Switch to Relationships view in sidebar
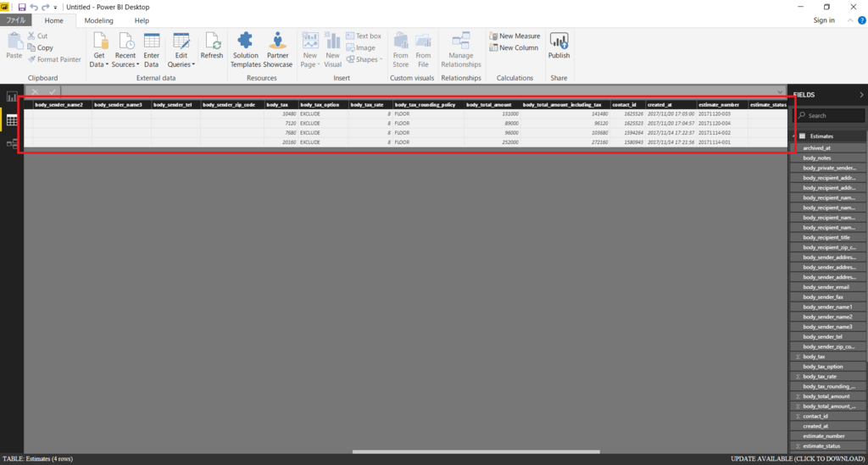Viewport: 868px width, 465px height. click(12, 144)
